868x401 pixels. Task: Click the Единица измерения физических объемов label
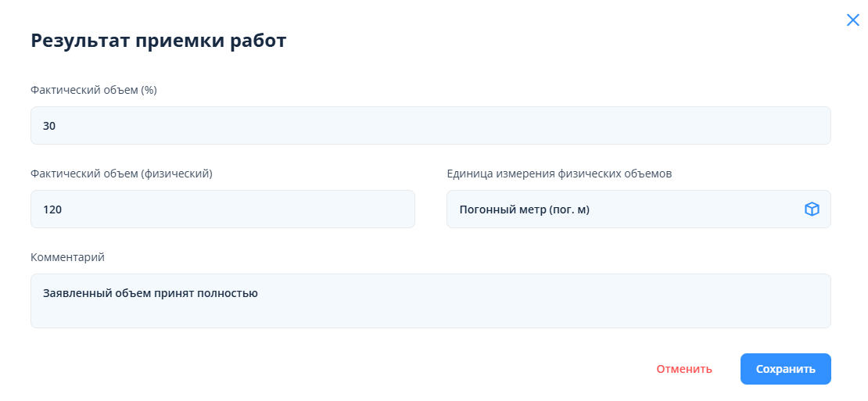tap(559, 174)
